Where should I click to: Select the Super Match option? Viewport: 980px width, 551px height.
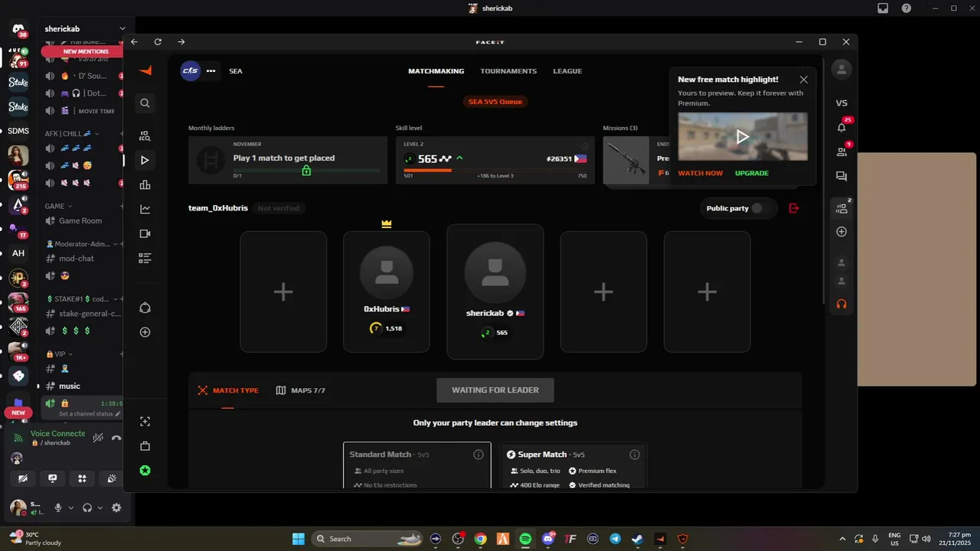pos(573,465)
